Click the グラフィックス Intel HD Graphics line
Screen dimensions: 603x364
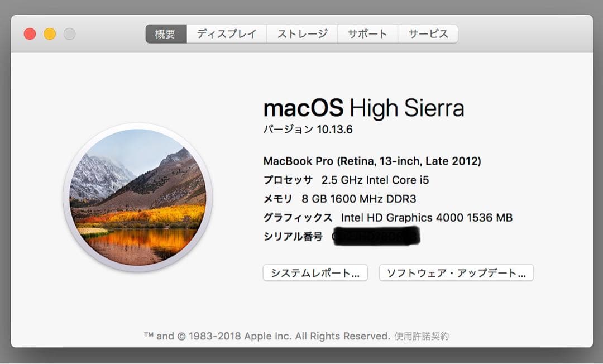click(387, 218)
